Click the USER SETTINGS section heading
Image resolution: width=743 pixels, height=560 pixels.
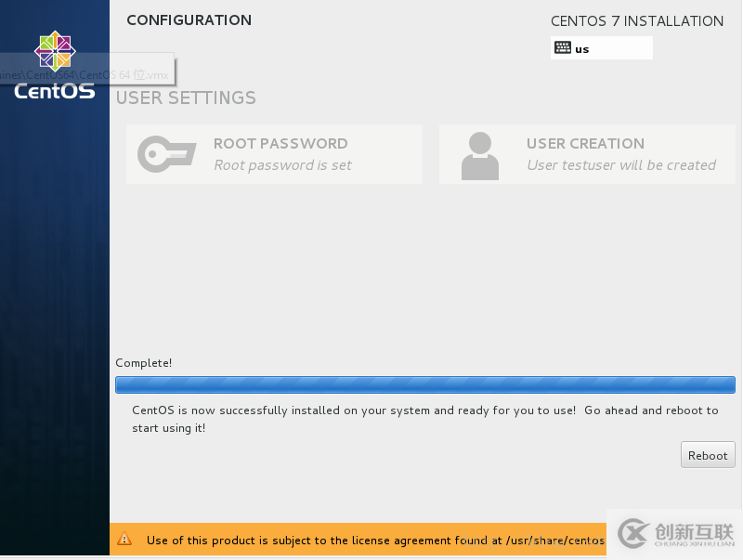pyautogui.click(x=186, y=98)
